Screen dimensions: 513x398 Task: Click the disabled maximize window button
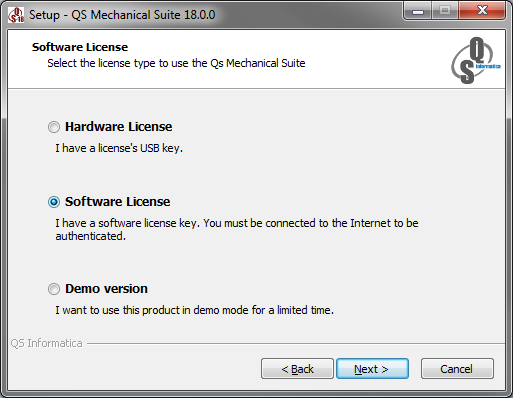pos(445,11)
